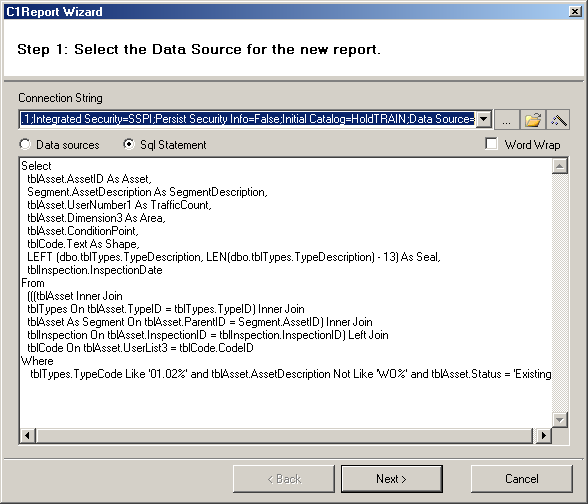
Task: Enable the Word Wrap checkbox
Action: pos(491,144)
